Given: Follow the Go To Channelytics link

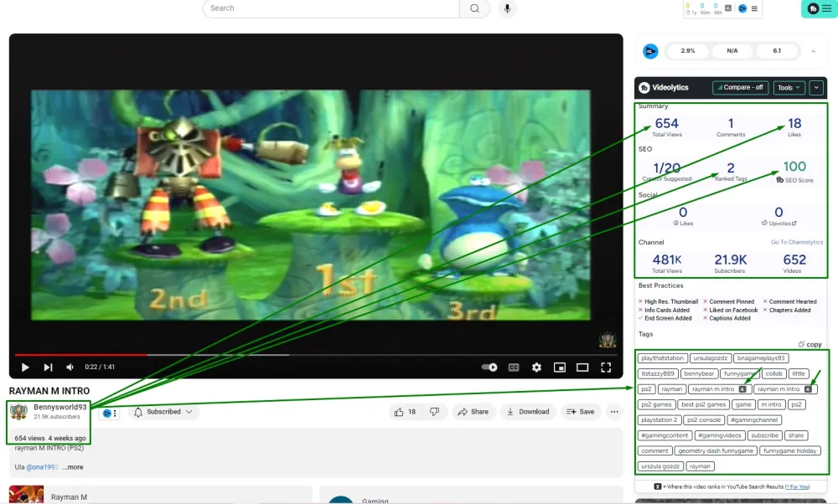Looking at the screenshot, I should tap(797, 243).
